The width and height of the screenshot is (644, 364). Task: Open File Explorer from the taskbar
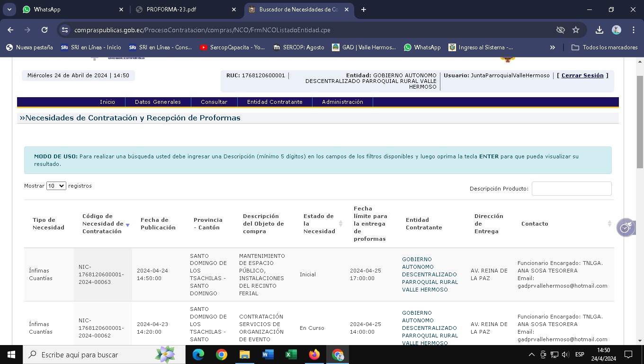pos(244,355)
